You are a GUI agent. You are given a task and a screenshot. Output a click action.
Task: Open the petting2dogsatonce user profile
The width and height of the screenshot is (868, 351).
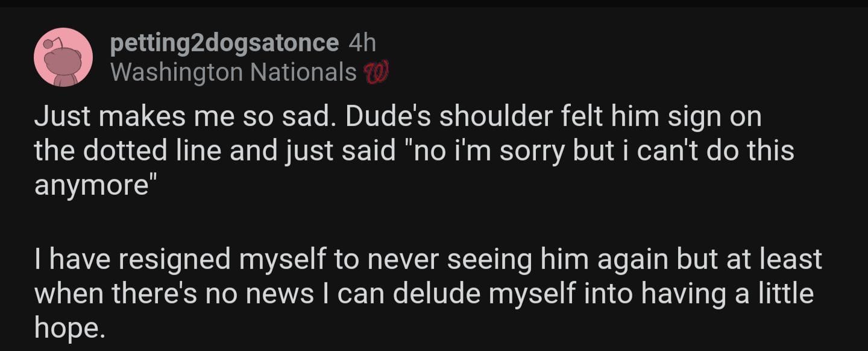point(225,43)
